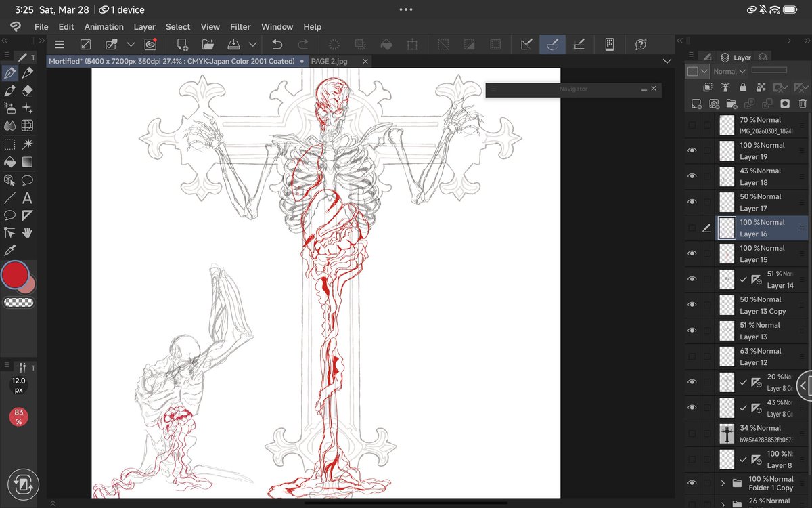Select the transparent color checker swatch

click(x=18, y=303)
